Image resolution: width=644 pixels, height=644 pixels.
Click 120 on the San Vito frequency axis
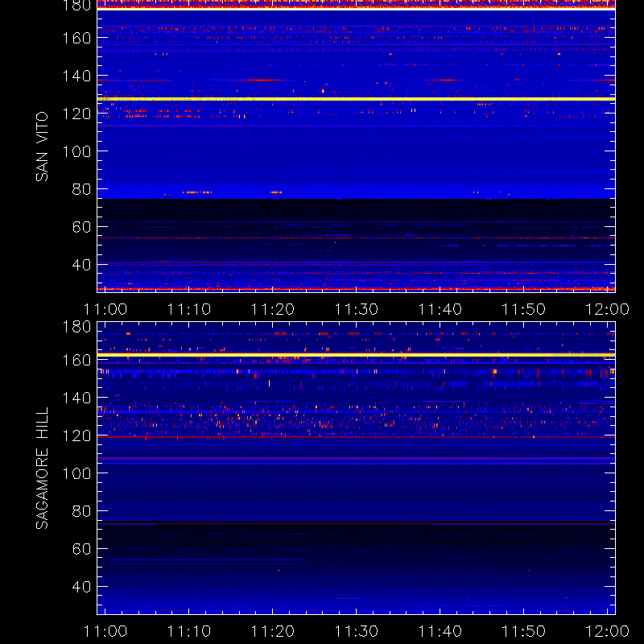pyautogui.click(x=76, y=114)
